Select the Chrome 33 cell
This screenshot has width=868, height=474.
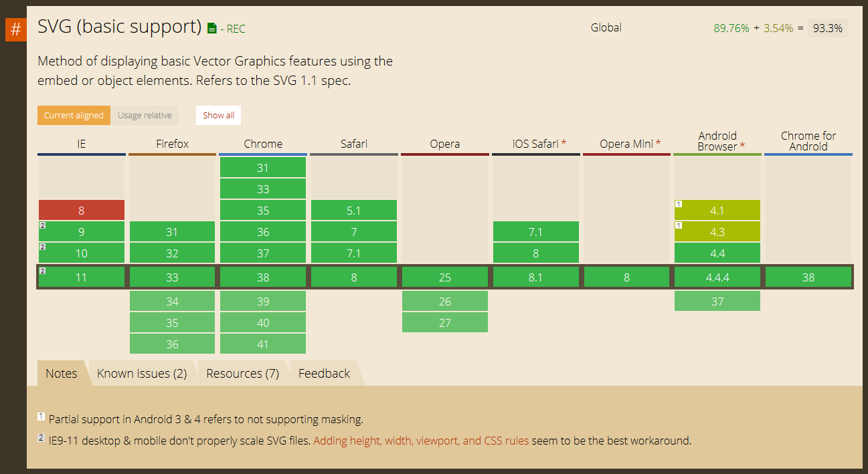(263, 189)
